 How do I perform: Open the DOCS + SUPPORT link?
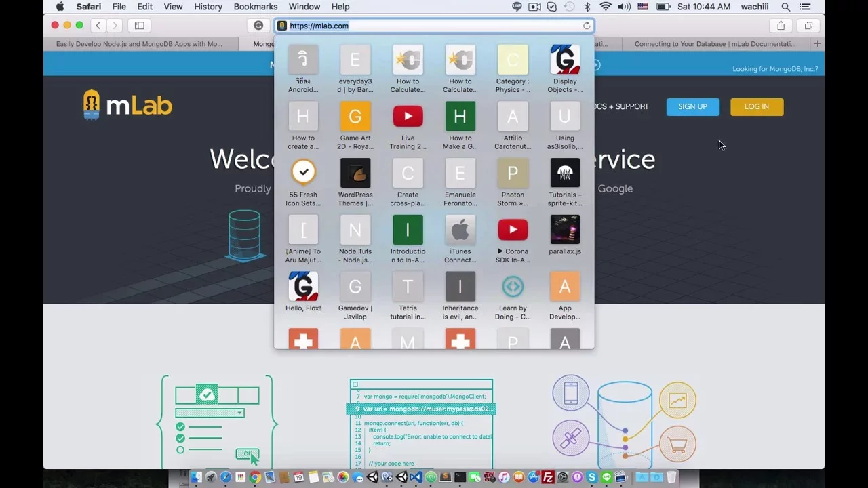tap(620, 106)
